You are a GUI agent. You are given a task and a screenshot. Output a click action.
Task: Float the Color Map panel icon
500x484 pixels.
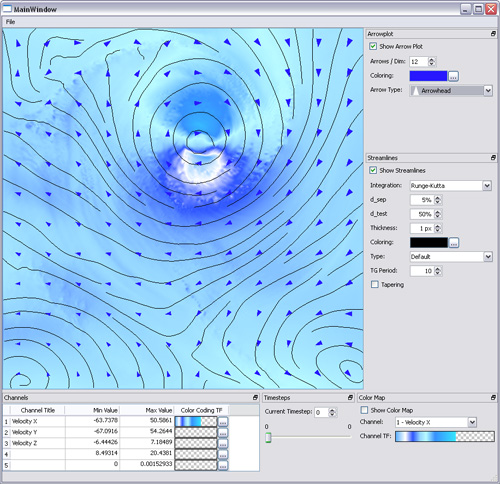493,398
